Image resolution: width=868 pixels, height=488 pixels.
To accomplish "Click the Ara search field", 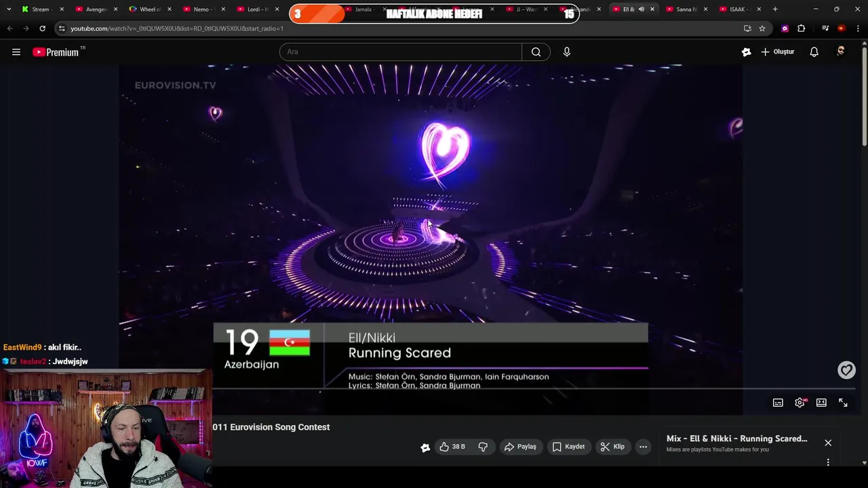I will pos(401,52).
